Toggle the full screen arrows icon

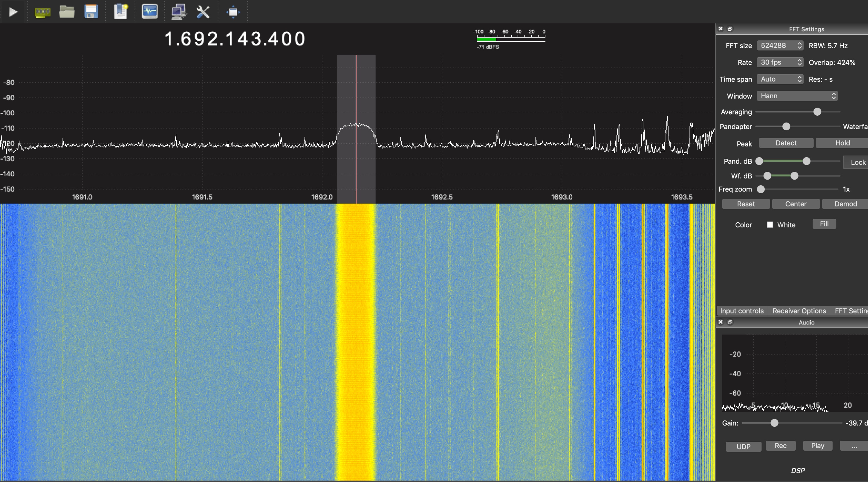(233, 12)
